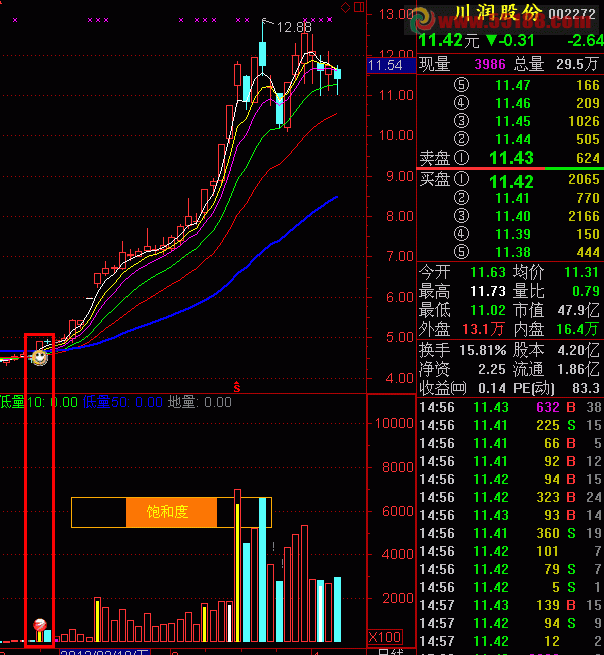
Task: Click the 最高 value 11.73
Action: click(x=488, y=291)
